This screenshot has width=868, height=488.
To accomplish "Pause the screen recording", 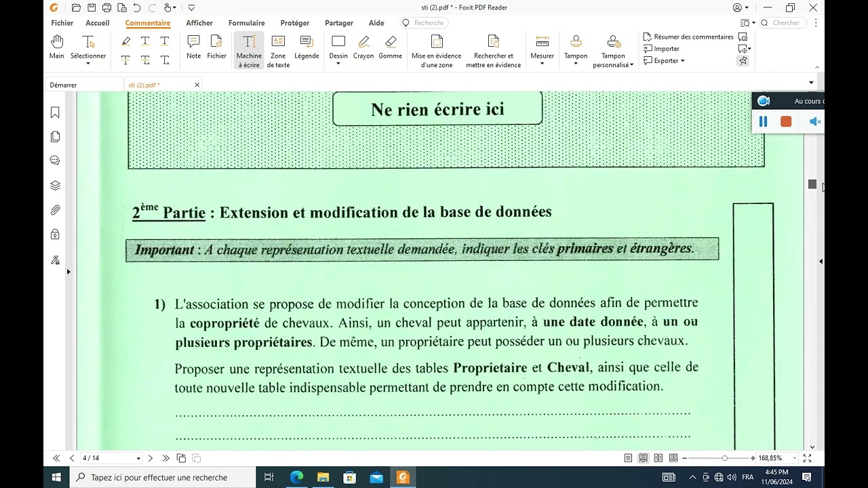I will pyautogui.click(x=763, y=121).
